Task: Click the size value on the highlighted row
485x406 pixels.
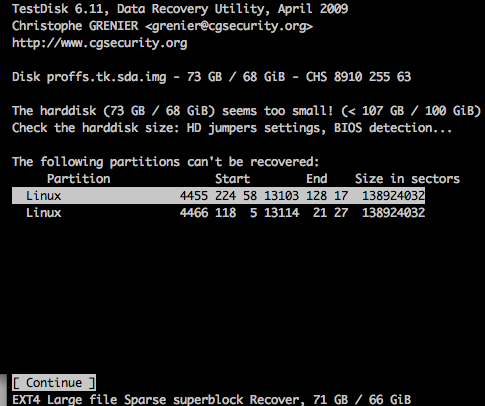Action: 393,196
